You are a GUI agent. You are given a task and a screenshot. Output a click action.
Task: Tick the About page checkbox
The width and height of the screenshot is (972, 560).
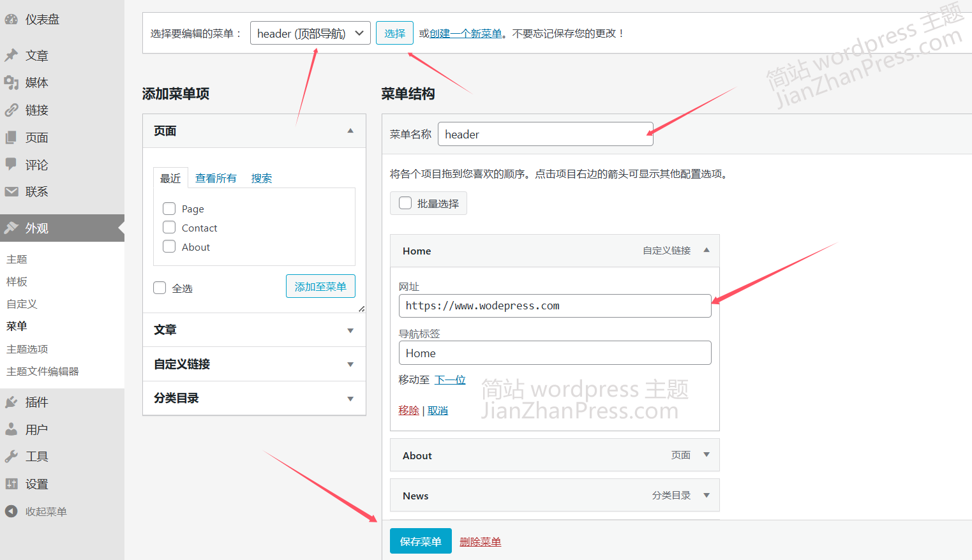coord(169,247)
